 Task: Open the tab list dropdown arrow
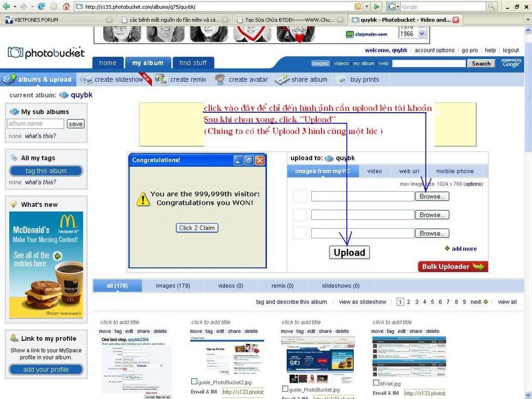528,20
